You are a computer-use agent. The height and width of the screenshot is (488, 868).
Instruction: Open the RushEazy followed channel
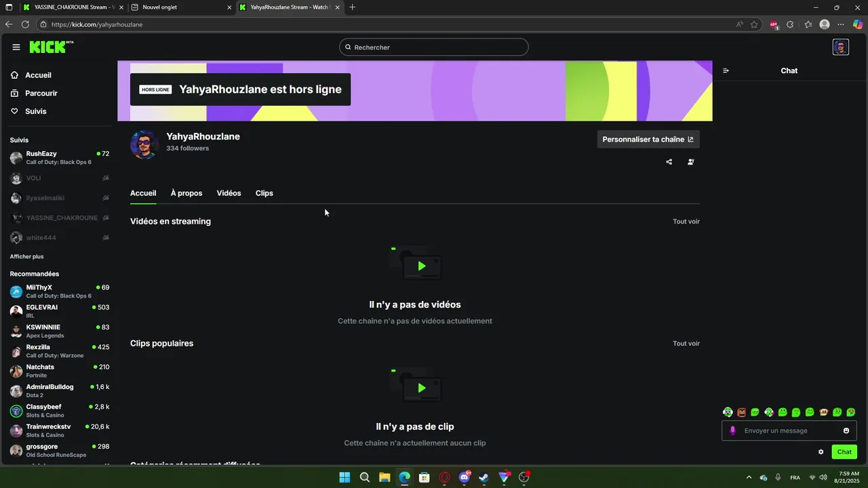(x=60, y=158)
